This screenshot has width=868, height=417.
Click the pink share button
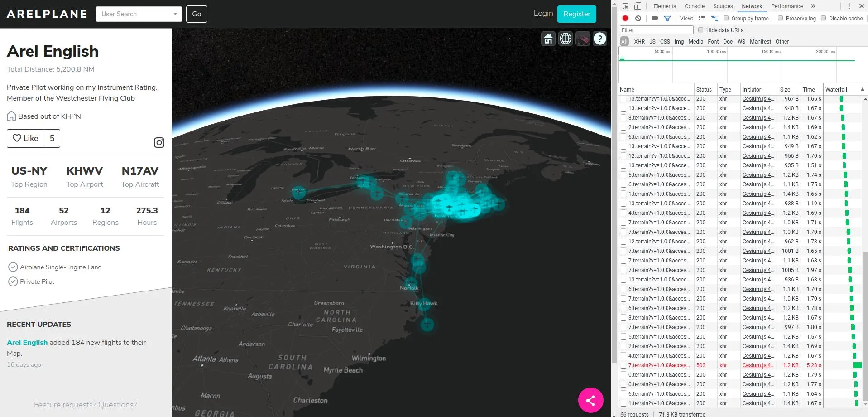(x=590, y=400)
